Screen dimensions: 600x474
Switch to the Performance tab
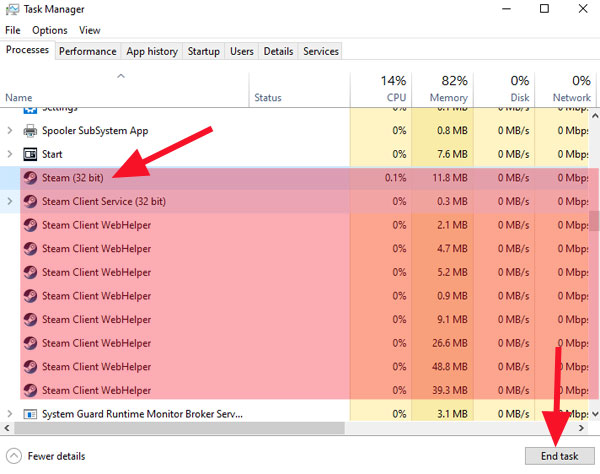coord(88,51)
